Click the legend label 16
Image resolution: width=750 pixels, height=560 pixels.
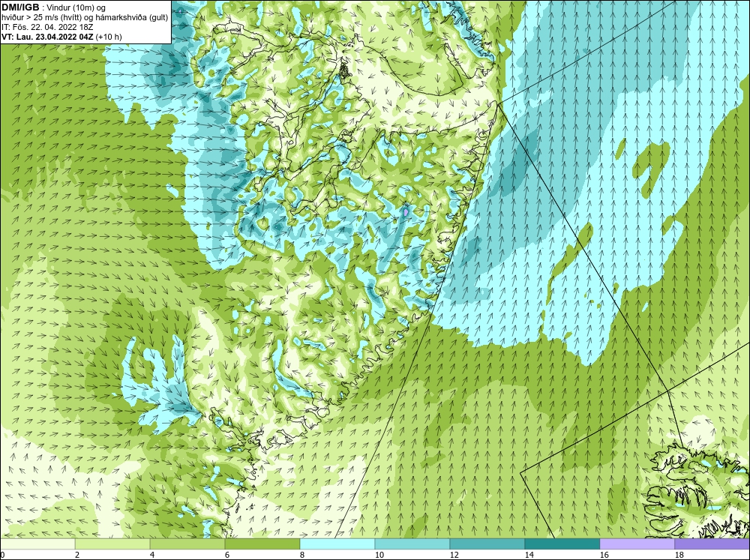point(604,555)
